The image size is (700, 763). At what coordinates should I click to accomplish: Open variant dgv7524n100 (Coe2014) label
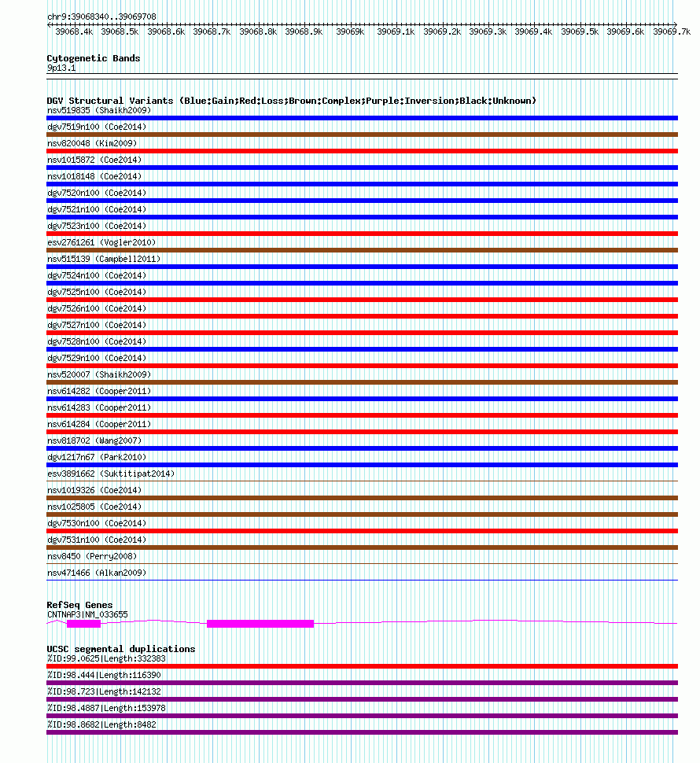[97, 276]
